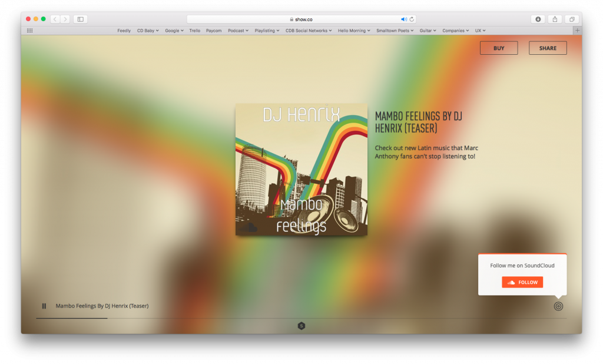
Task: Expand the CD Baby bookmarks folder
Action: [x=148, y=31]
